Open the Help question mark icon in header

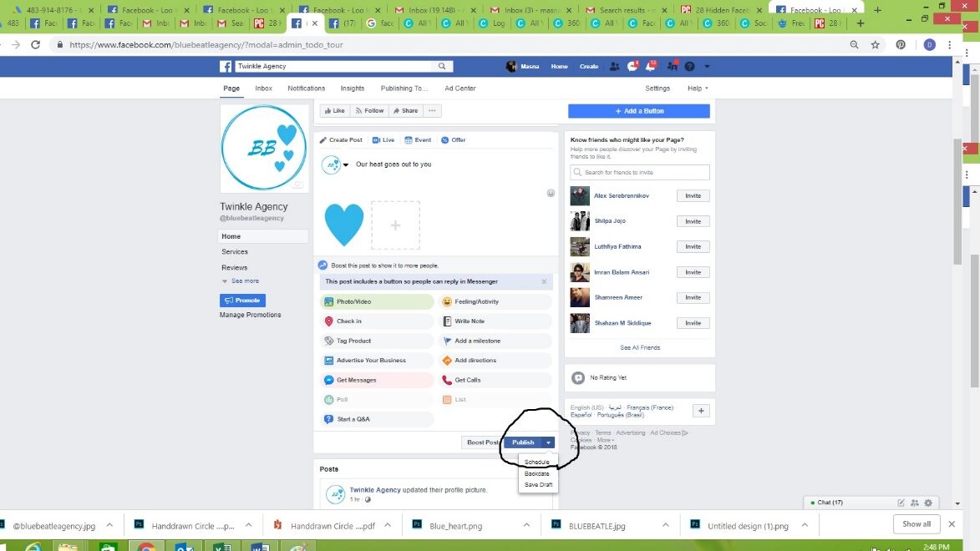[689, 67]
